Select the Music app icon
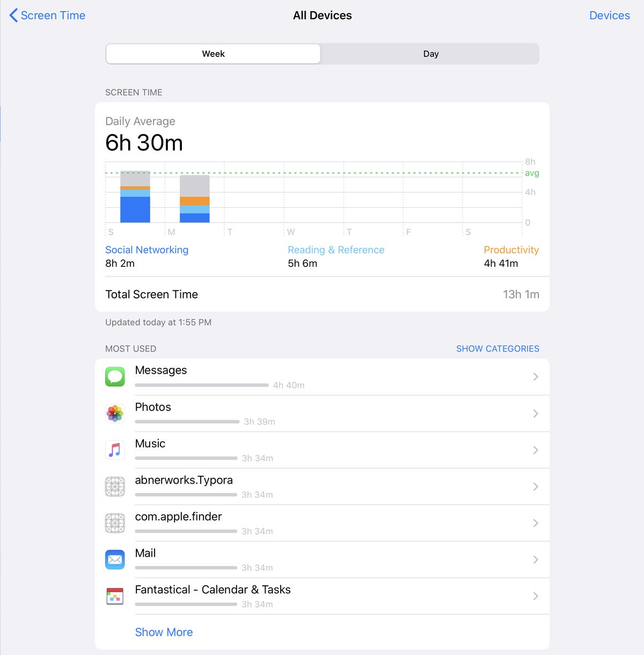The width and height of the screenshot is (644, 655). click(x=115, y=449)
